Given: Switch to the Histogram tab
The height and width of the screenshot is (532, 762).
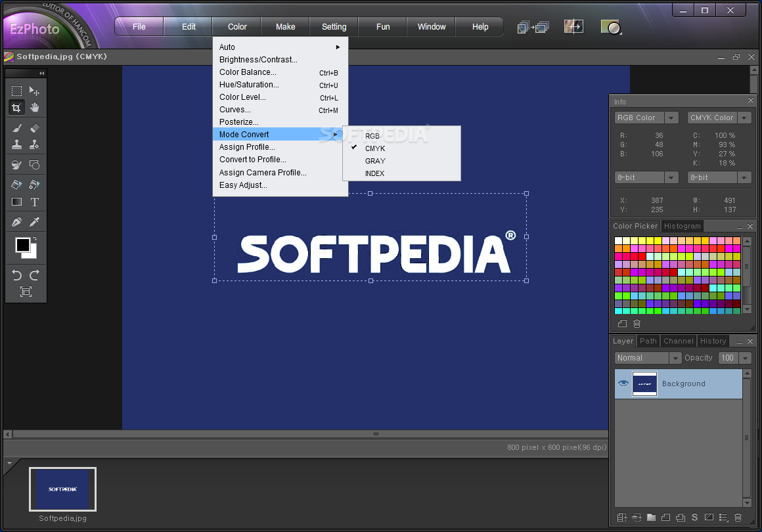Looking at the screenshot, I should click(x=683, y=227).
